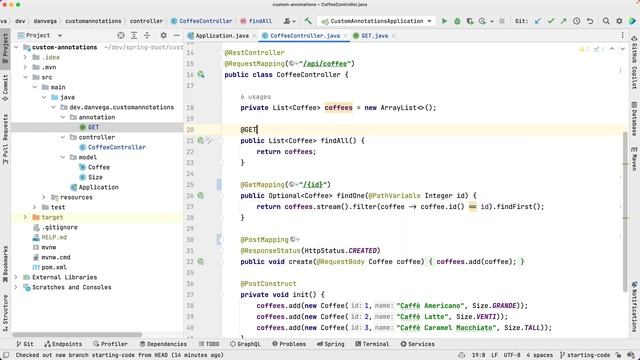Open user account dropdown in toolbar
The width and height of the screenshot is (640, 360).
[289, 21]
